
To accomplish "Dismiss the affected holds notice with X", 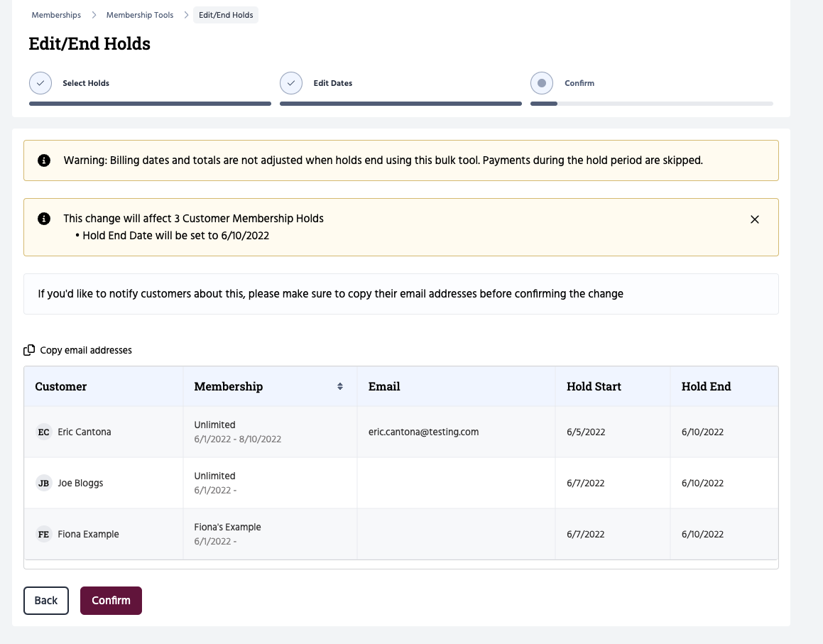I will (755, 219).
